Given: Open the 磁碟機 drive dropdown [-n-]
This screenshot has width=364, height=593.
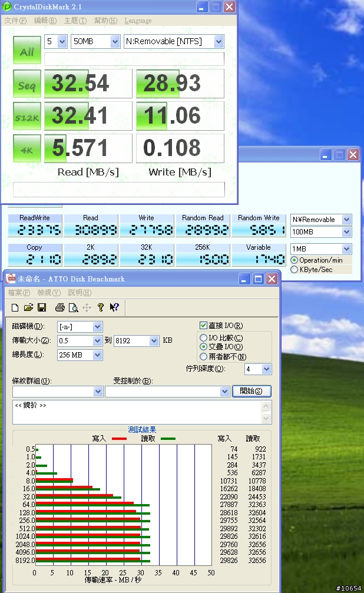Looking at the screenshot, I should pos(80,327).
